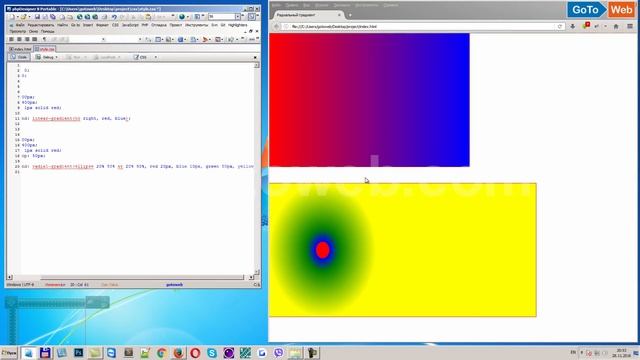Click the Firefox back button
This screenshot has height=360, width=640.
coord(276,26)
